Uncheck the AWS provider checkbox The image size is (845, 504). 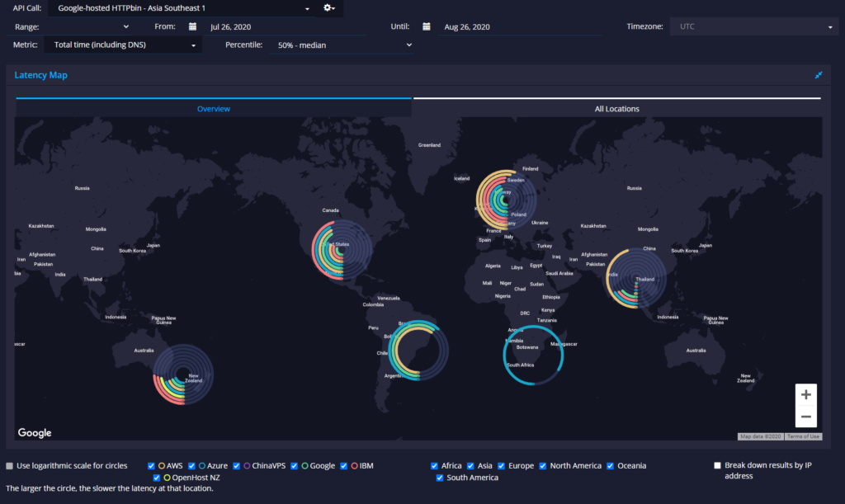coord(152,466)
